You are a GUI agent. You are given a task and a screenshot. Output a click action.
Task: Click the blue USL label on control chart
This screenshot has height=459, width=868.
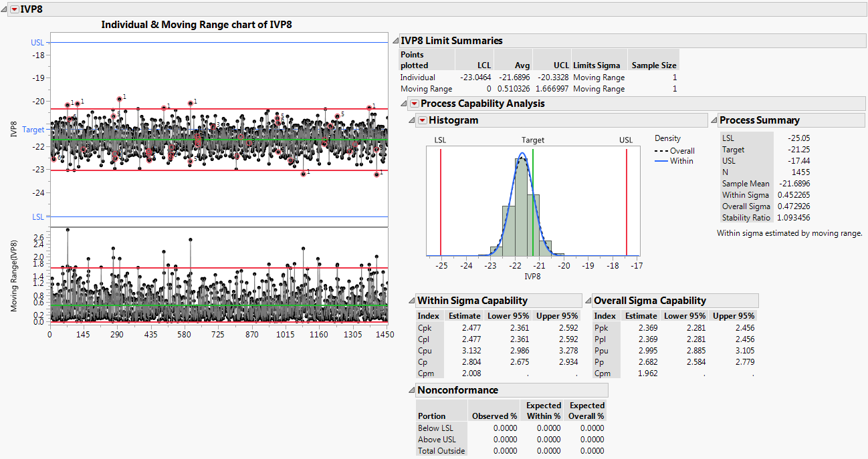(x=37, y=43)
